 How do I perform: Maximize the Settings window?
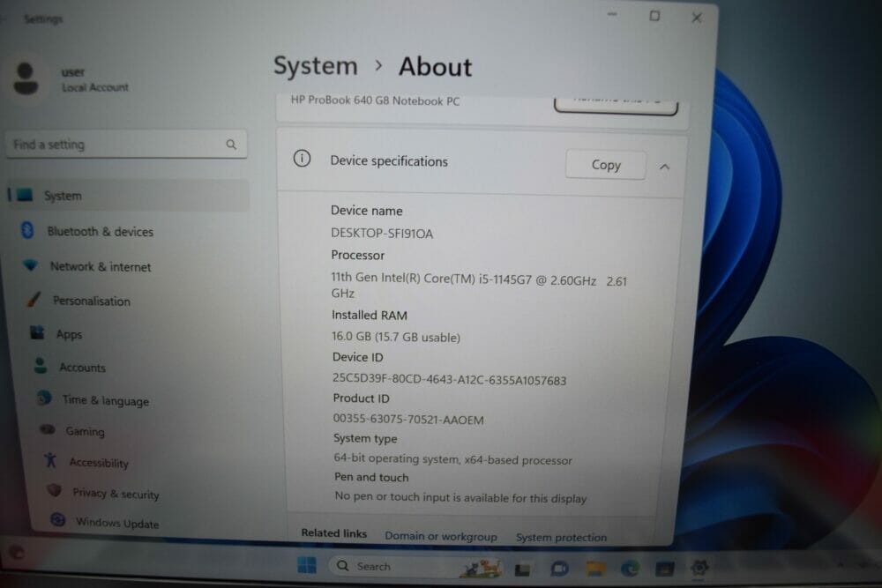click(654, 16)
